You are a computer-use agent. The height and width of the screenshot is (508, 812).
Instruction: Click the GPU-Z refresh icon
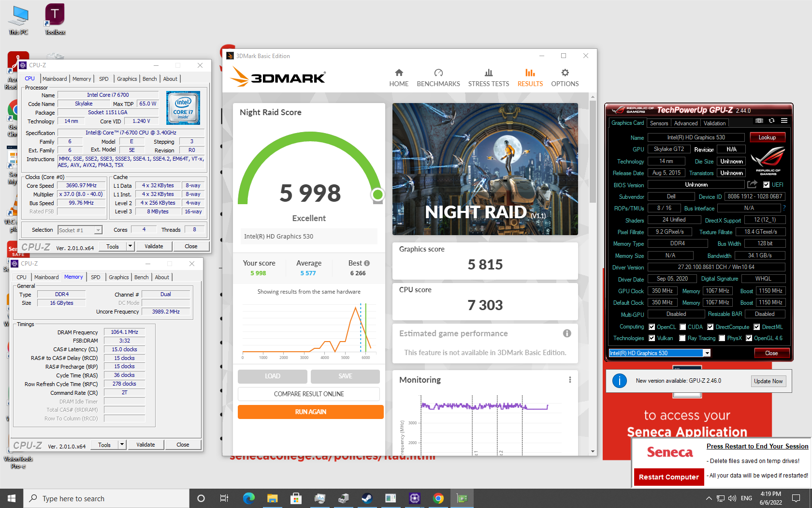[771, 120]
